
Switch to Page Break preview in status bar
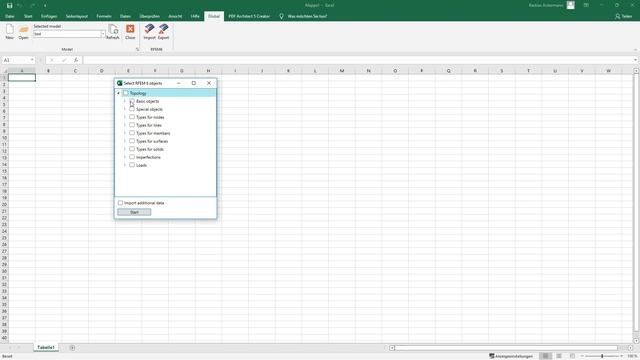572,356
